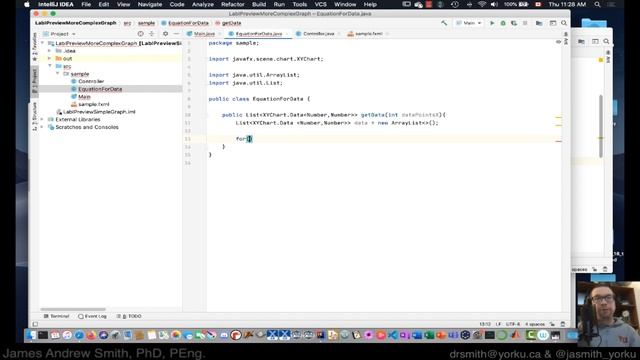Switch to Controller.java editor tab

tap(317, 34)
